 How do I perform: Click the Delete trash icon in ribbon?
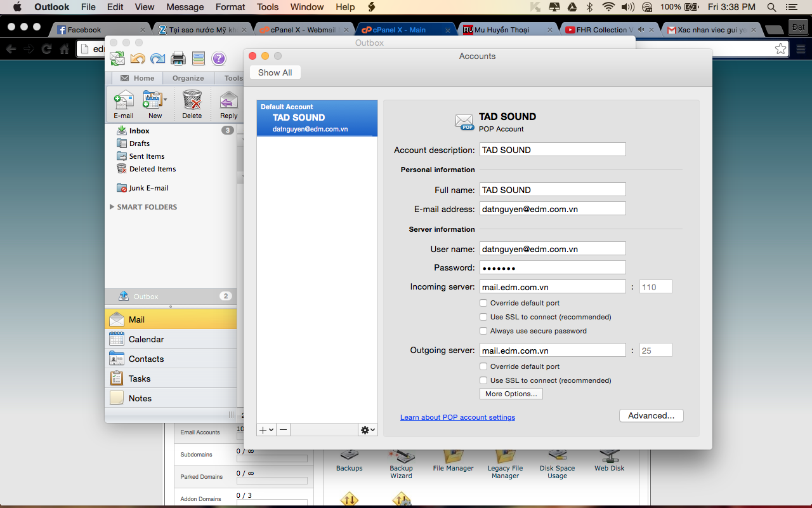pyautogui.click(x=192, y=105)
